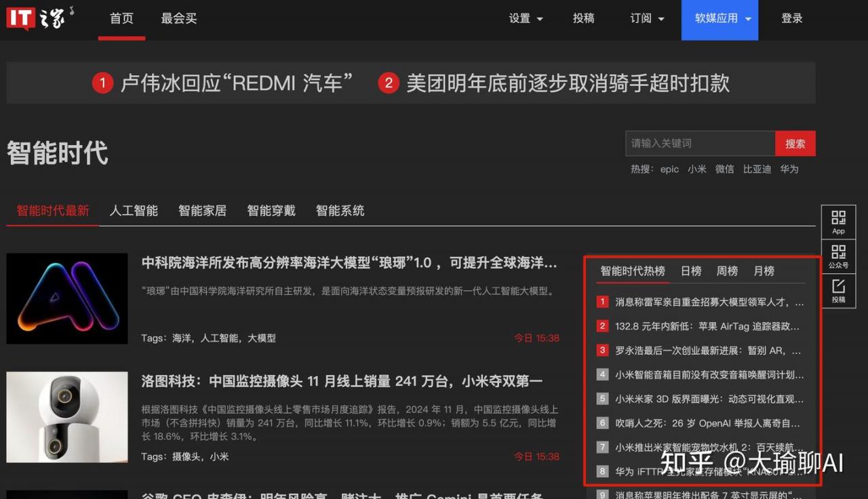
Task: Click the 小米 tag under camera article
Action: (219, 456)
